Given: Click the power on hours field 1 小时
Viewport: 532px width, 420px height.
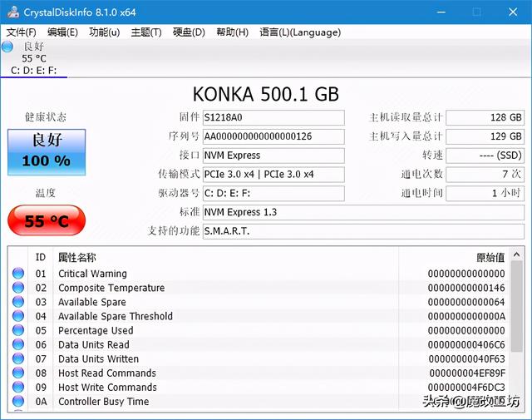Looking at the screenshot, I should coord(485,194).
